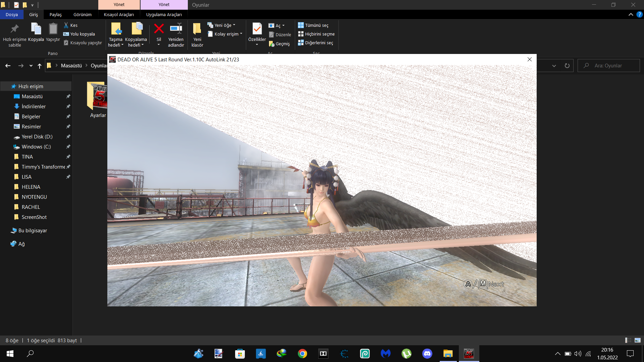Create new folder with Yeni klasör
Image resolution: width=644 pixels, height=362 pixels.
tap(197, 35)
